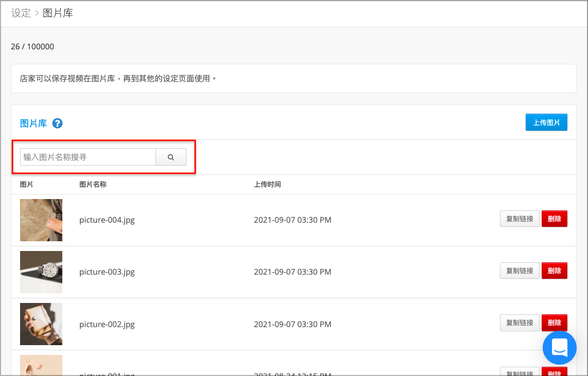Click the 图片库 blue section heading

(x=33, y=123)
